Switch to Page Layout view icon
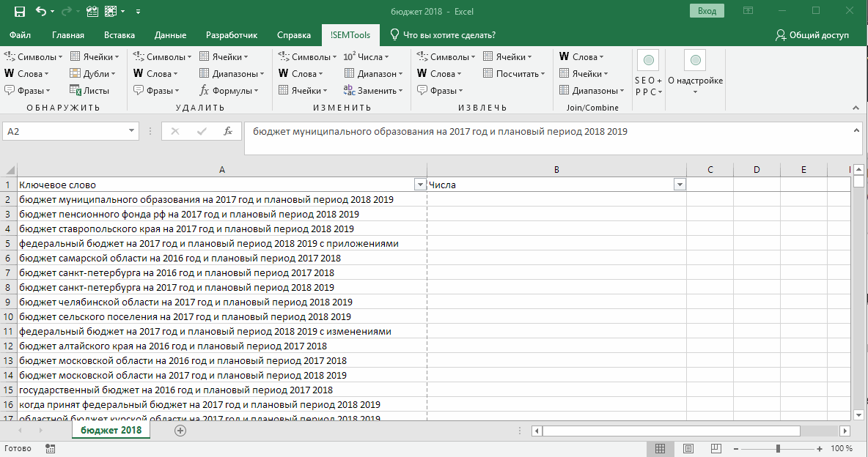 pos(688,448)
